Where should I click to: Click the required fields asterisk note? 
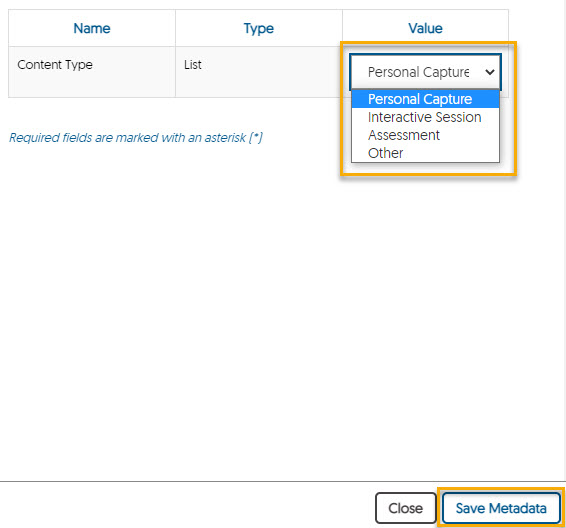click(136, 138)
